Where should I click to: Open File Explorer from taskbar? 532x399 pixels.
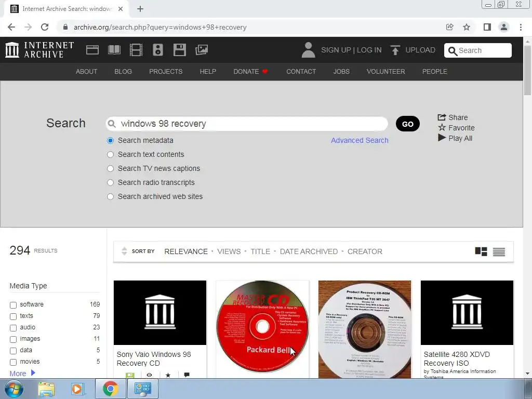coord(46,389)
